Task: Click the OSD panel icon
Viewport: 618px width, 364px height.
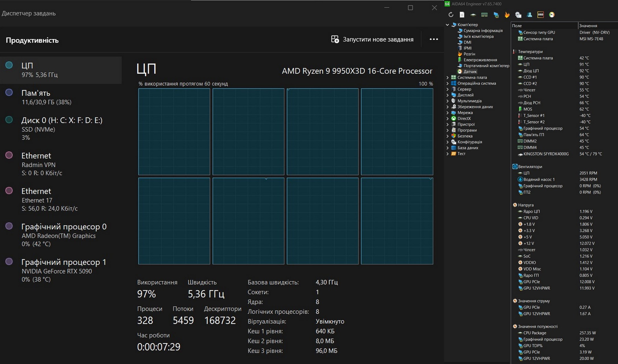Action: pyautogui.click(x=540, y=14)
